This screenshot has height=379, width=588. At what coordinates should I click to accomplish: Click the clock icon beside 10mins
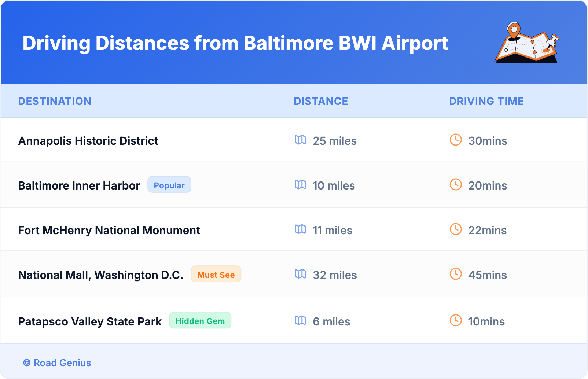click(x=456, y=321)
